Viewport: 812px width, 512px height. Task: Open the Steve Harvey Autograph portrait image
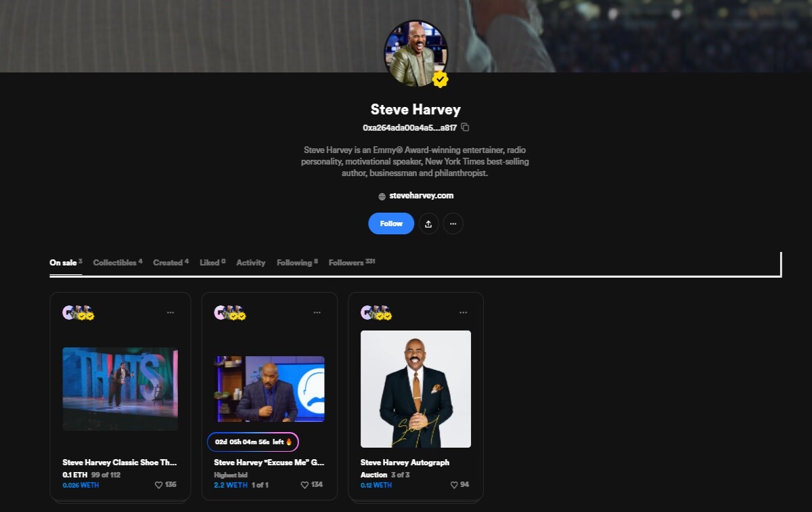point(415,389)
